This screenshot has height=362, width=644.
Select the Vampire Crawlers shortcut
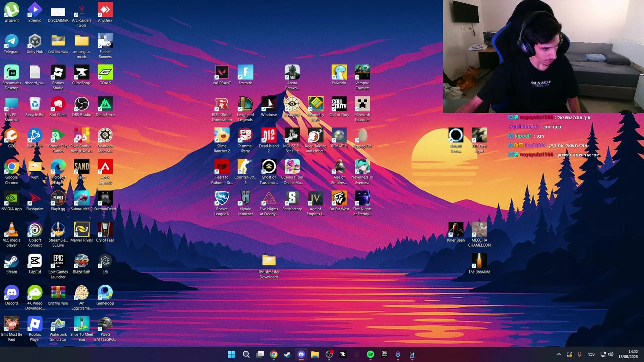click(362, 78)
